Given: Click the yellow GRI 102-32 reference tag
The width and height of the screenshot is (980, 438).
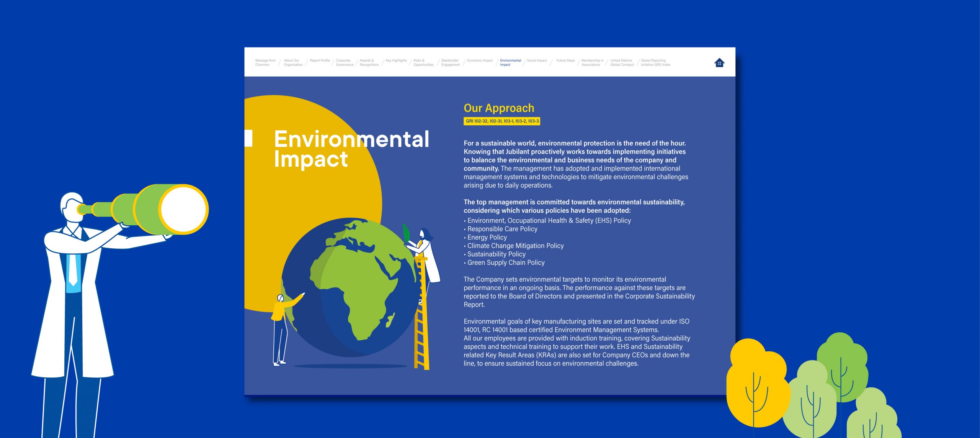Looking at the screenshot, I should tap(502, 121).
